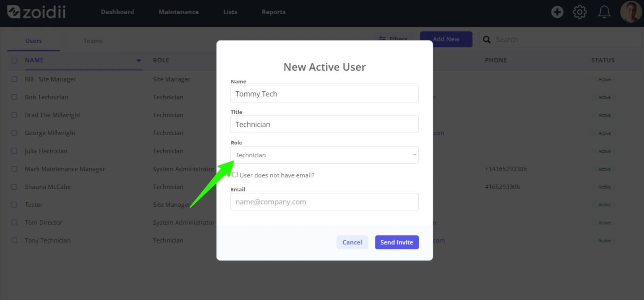The height and width of the screenshot is (300, 644).
Task: Click the ROLE column header
Action: tap(161, 60)
